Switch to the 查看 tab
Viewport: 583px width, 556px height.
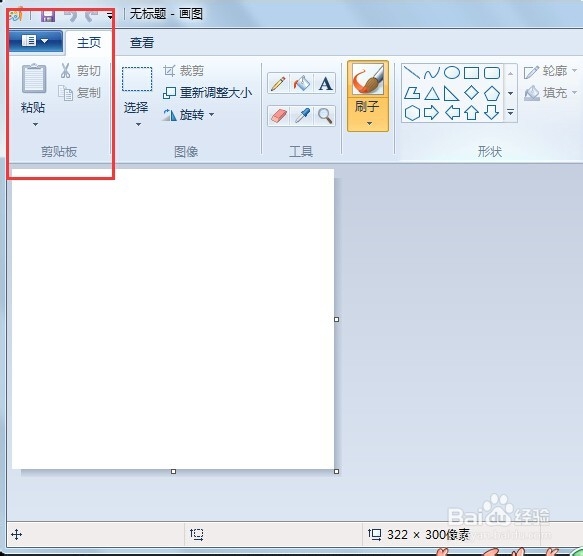142,42
